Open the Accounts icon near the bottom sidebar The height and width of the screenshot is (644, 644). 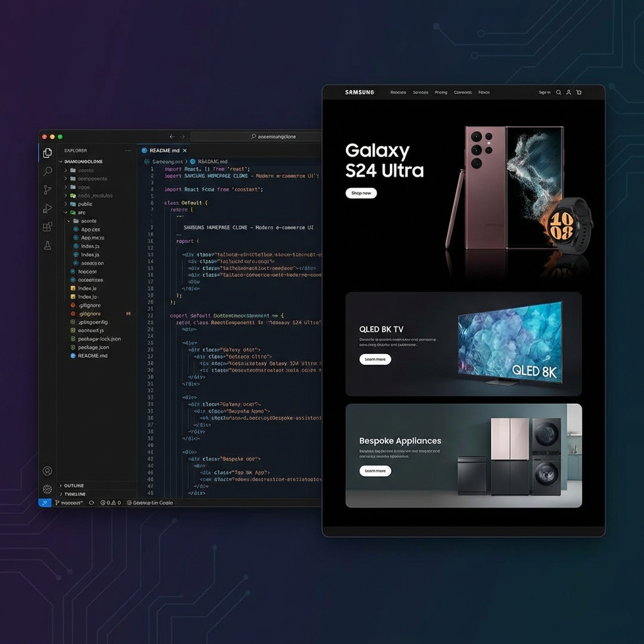click(47, 470)
